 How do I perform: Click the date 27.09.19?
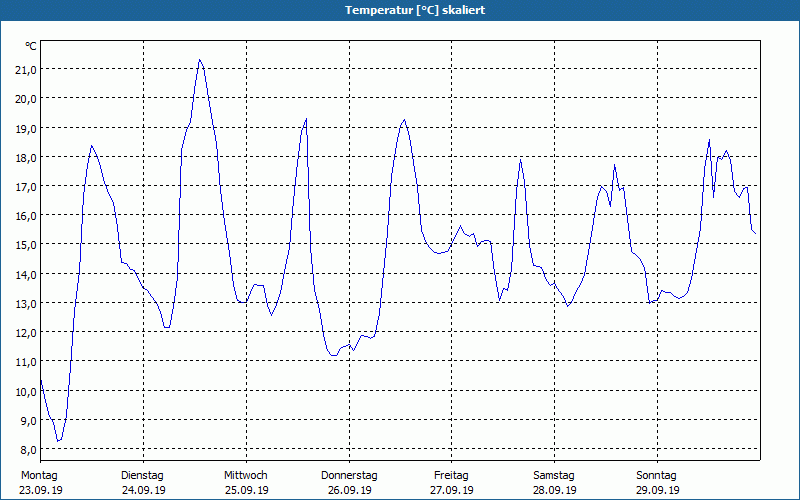point(452,490)
